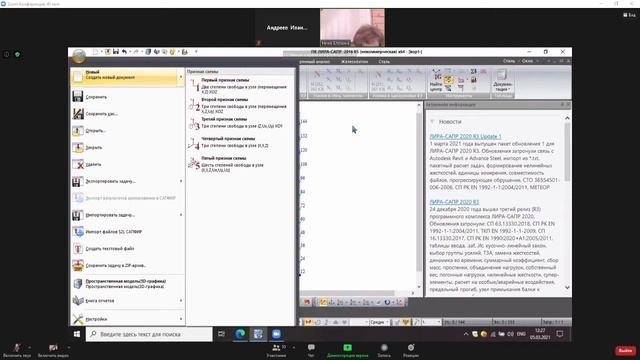This screenshot has height=360, width=640.
Task: Click the highlighted yellow icon in the ribbon
Action: [x=448, y=80]
